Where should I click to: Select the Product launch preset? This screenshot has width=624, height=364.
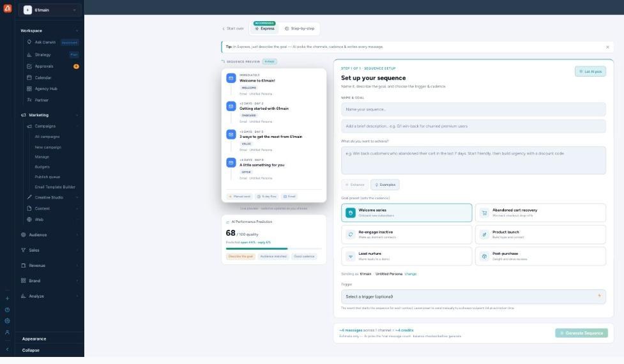[x=540, y=235]
